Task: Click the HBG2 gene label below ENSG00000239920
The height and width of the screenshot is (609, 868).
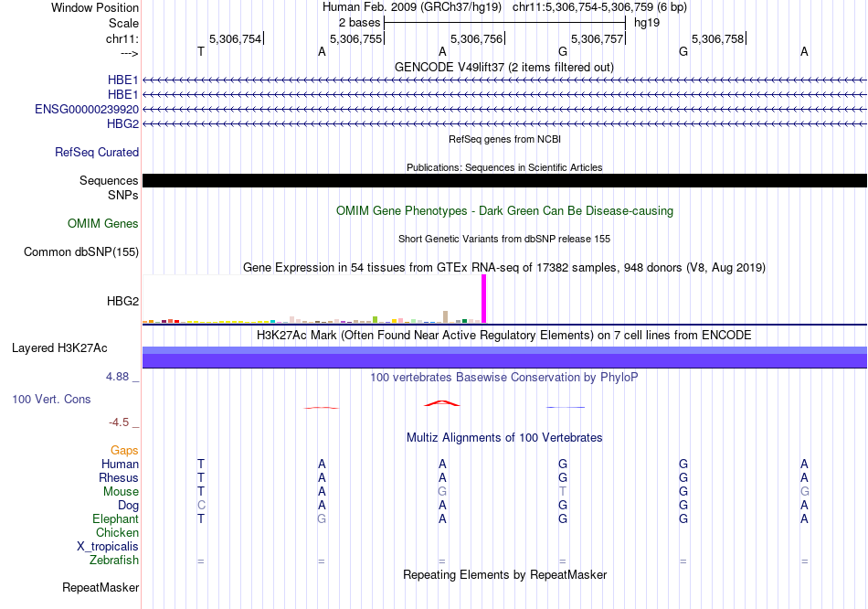Action: tap(123, 123)
